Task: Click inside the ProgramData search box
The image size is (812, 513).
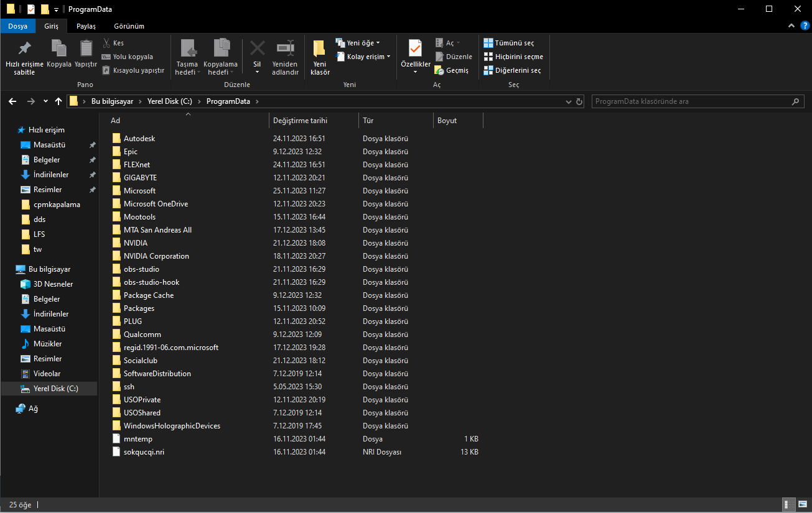Action: point(691,101)
